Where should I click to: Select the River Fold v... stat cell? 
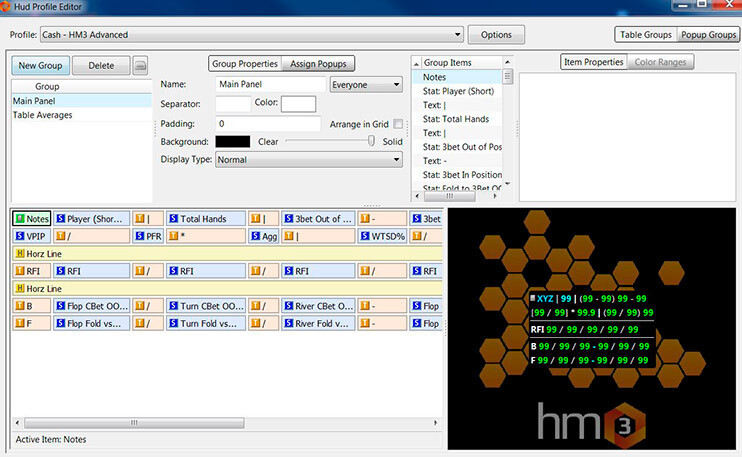pyautogui.click(x=318, y=324)
